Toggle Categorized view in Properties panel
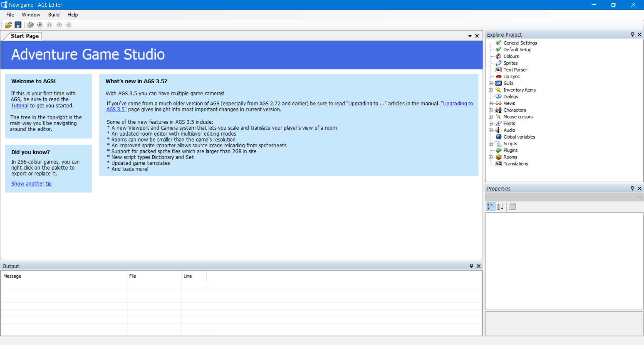The image size is (644, 345). click(491, 207)
